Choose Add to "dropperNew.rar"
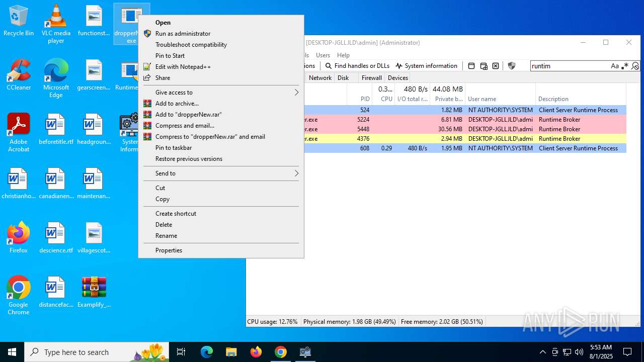644x362 pixels. coord(221,115)
